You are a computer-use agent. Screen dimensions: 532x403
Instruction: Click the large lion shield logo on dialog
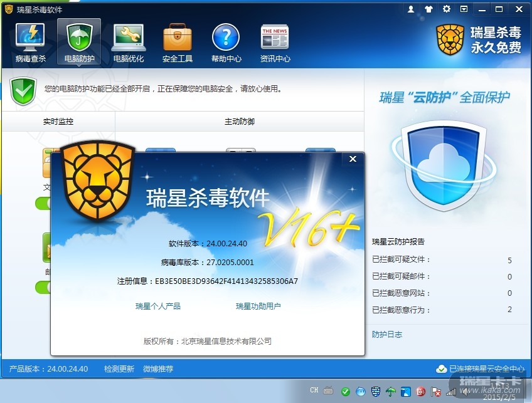point(98,181)
